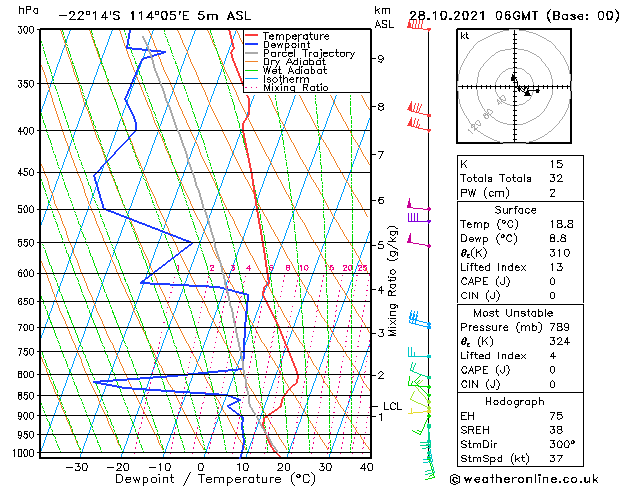The height and width of the screenshot is (486, 629).
Task: Click the Hodograph section heading
Action: [515, 402]
